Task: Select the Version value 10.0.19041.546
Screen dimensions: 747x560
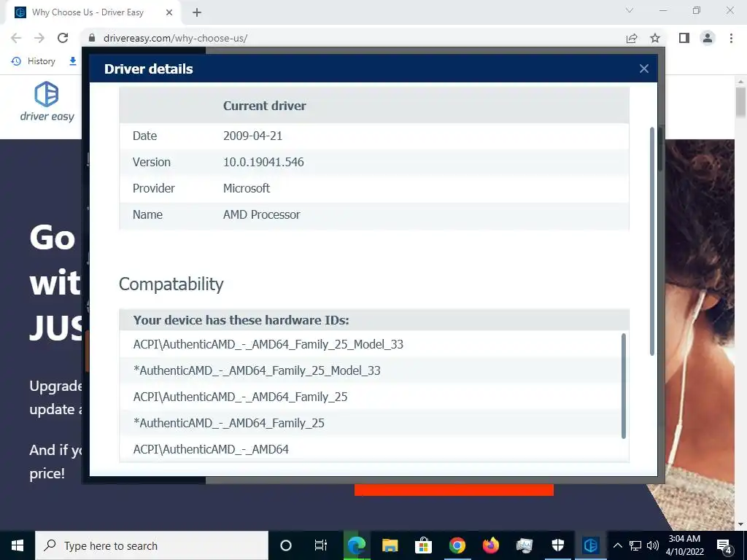Action: coord(263,162)
